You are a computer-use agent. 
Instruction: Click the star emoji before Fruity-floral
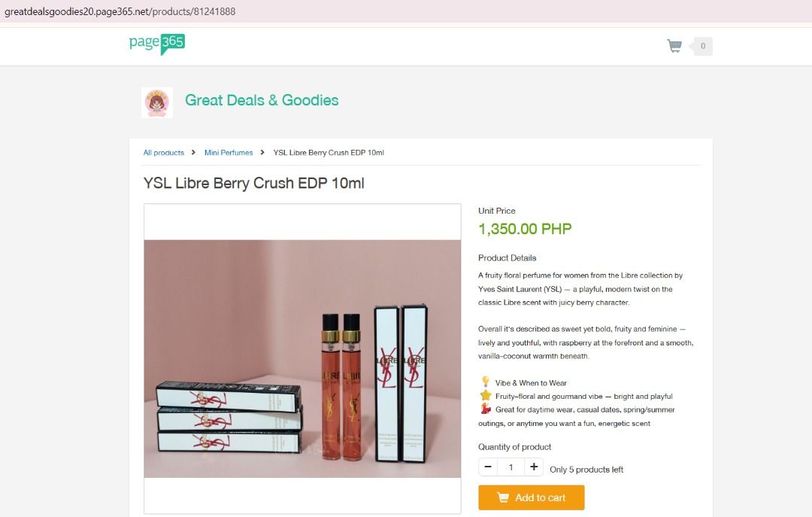pyautogui.click(x=486, y=396)
